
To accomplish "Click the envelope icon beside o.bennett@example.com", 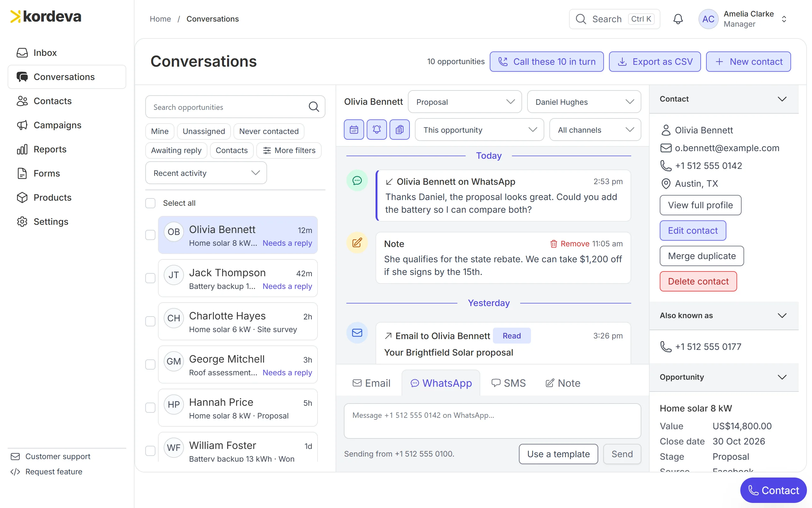I will coord(666,148).
